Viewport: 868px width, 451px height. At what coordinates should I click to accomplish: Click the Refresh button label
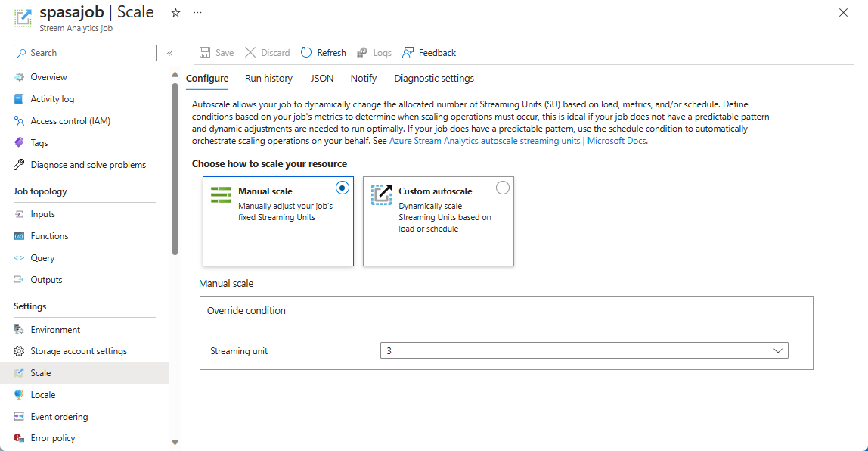(x=332, y=53)
